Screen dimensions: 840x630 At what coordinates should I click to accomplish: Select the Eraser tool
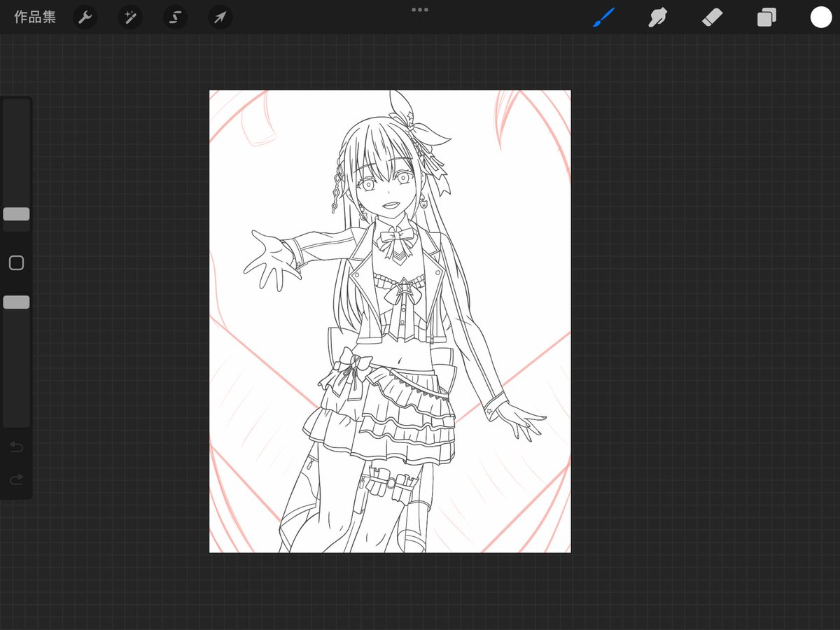click(x=712, y=17)
